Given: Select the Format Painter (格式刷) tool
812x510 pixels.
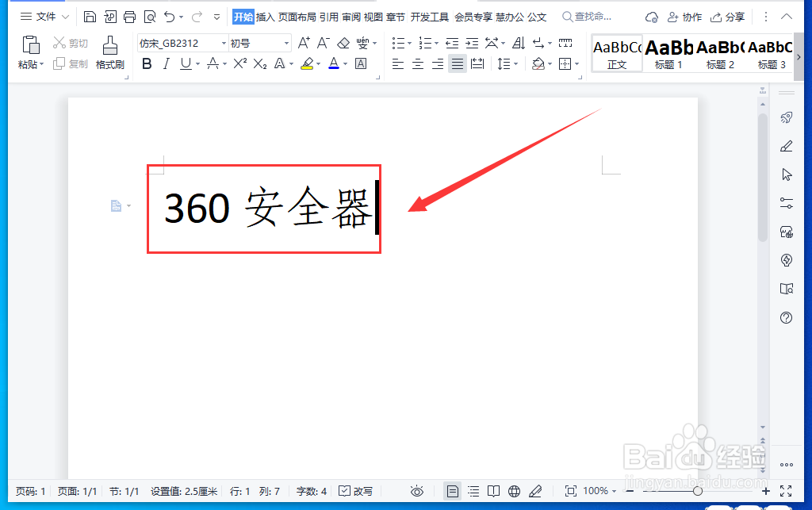Looking at the screenshot, I should 109,52.
